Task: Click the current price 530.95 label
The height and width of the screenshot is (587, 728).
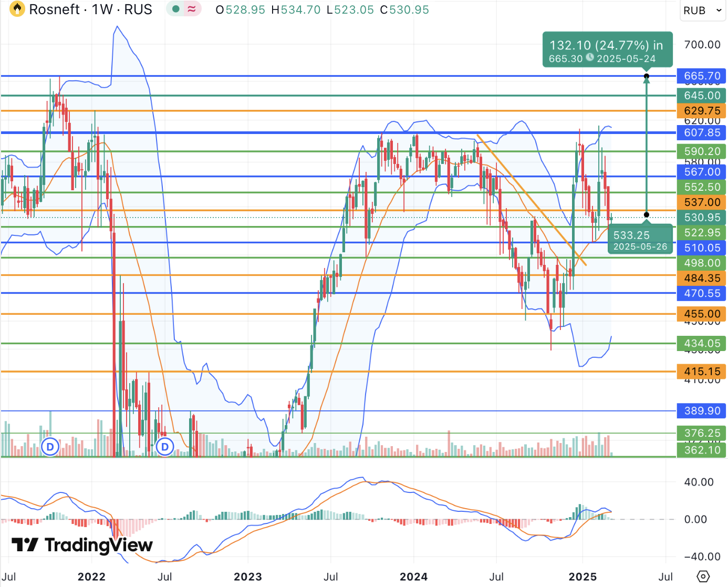Action: tap(702, 218)
